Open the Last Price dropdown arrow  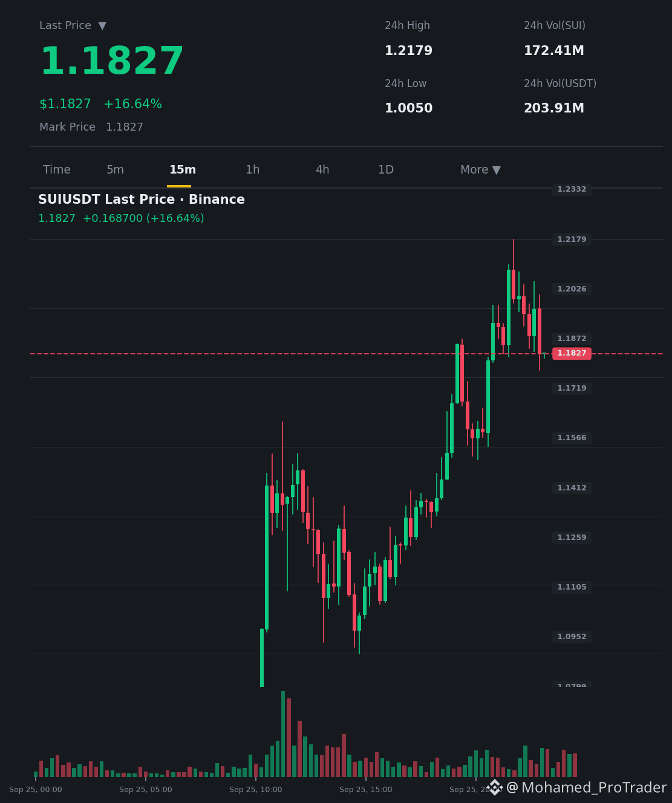[x=102, y=25]
